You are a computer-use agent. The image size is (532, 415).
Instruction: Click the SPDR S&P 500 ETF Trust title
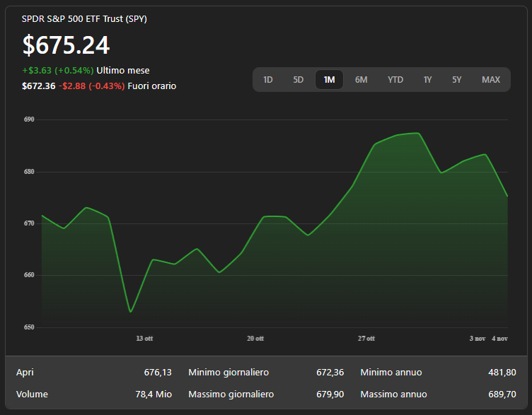click(x=84, y=19)
